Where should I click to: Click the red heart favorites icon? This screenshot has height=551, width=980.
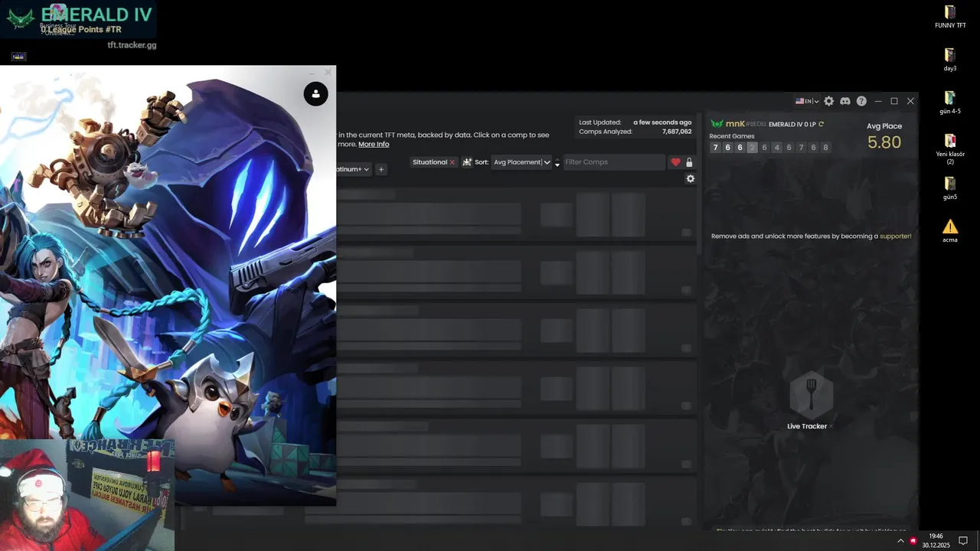click(x=675, y=162)
